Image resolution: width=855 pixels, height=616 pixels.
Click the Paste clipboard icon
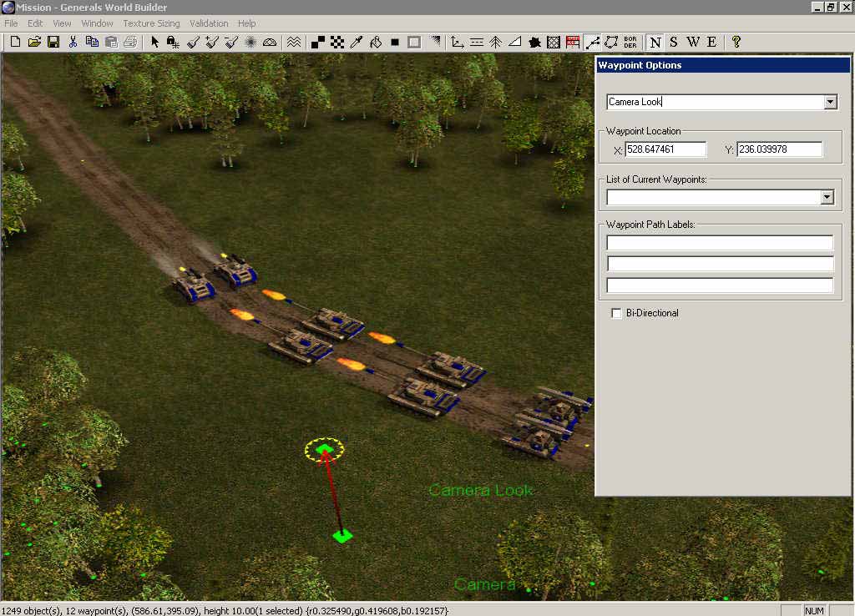click(x=111, y=42)
